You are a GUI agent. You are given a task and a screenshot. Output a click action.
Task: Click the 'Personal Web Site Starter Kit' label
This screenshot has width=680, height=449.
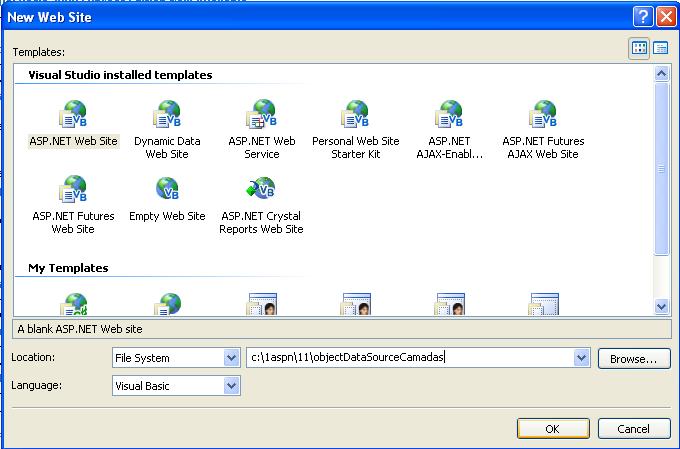coord(356,147)
